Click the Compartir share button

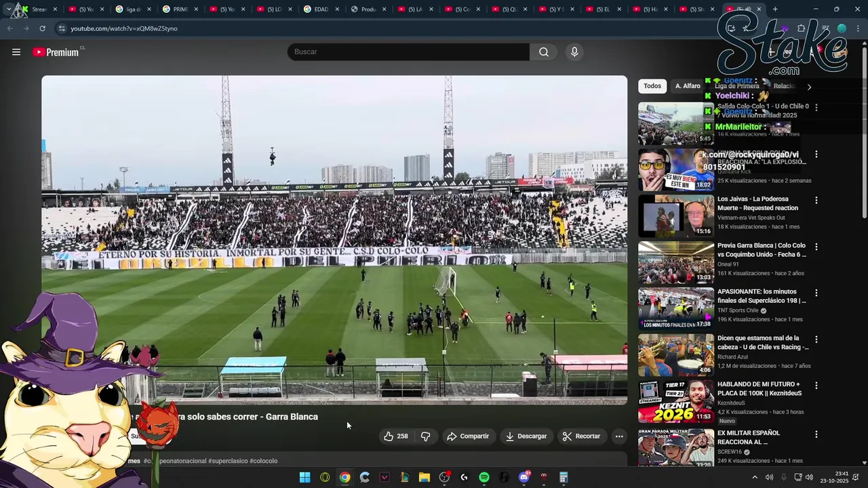pyautogui.click(x=468, y=436)
